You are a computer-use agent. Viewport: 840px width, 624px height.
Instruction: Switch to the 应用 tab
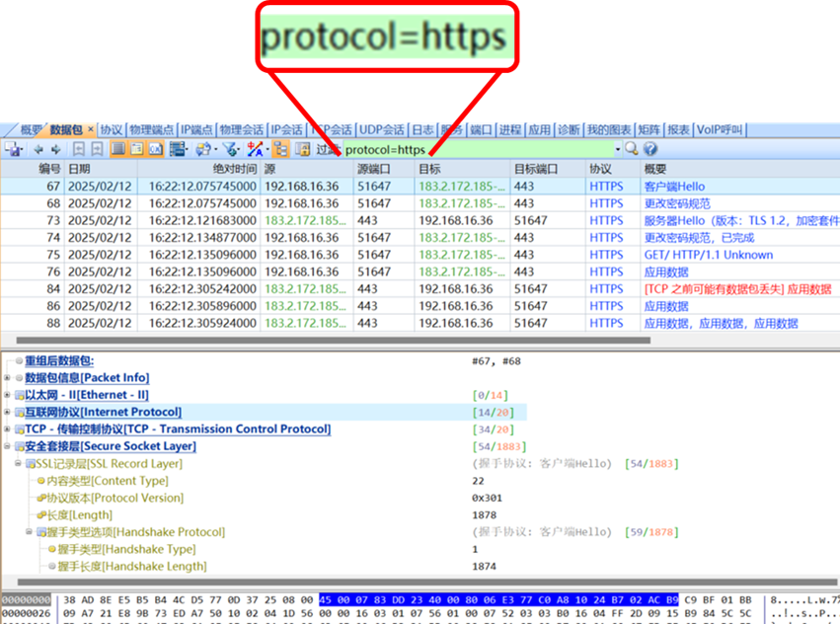539,129
